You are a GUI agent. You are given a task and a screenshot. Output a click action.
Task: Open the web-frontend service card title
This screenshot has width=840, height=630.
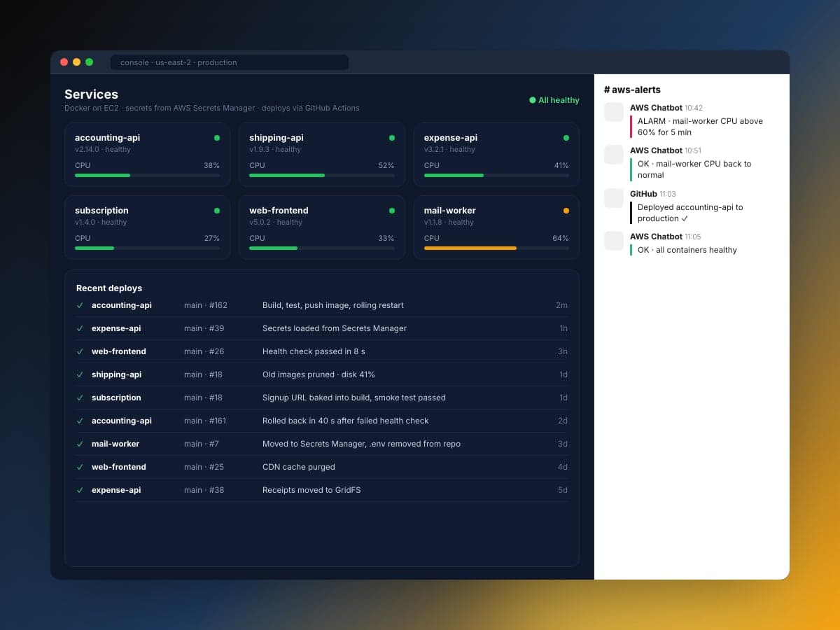click(279, 211)
